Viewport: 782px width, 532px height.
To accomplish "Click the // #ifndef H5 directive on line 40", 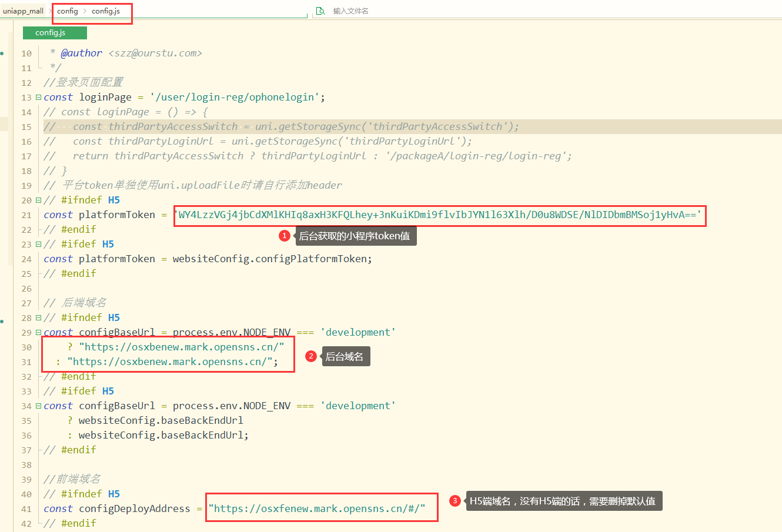I will [82, 494].
